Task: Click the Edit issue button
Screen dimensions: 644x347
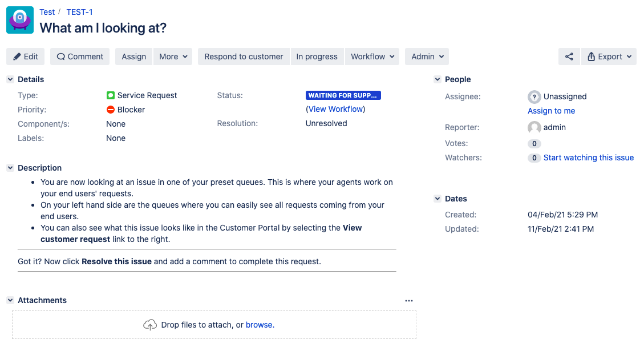Action: click(x=26, y=57)
